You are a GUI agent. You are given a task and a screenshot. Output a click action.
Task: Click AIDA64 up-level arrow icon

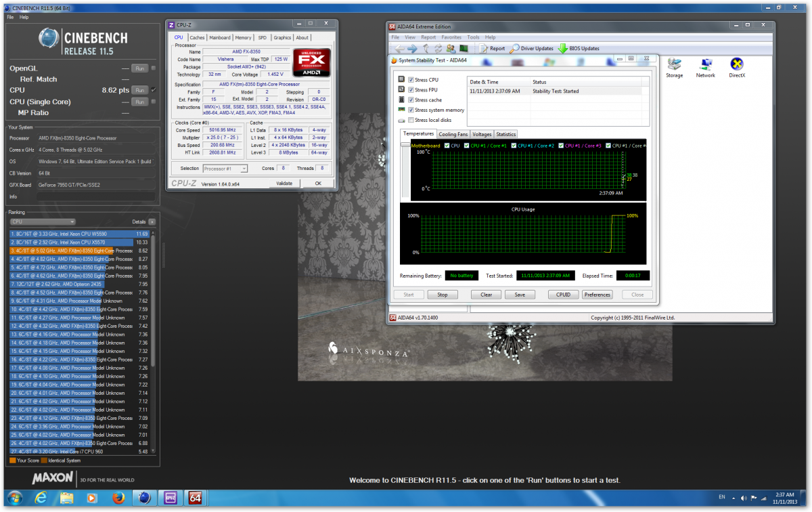click(426, 49)
